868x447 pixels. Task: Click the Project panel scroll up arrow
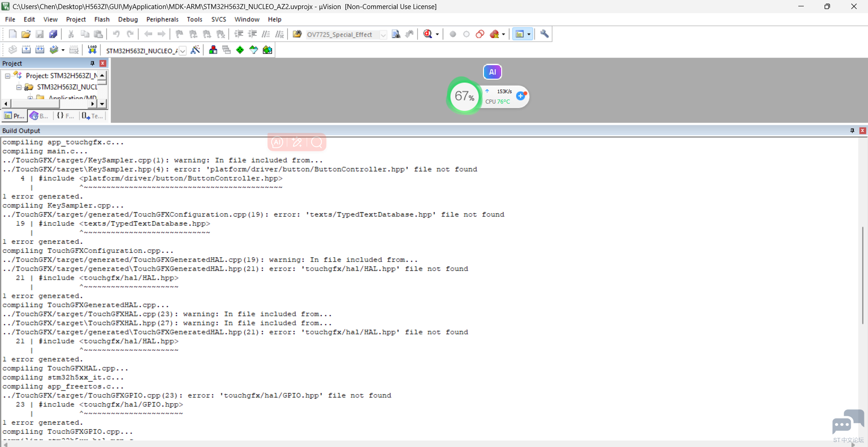103,75
